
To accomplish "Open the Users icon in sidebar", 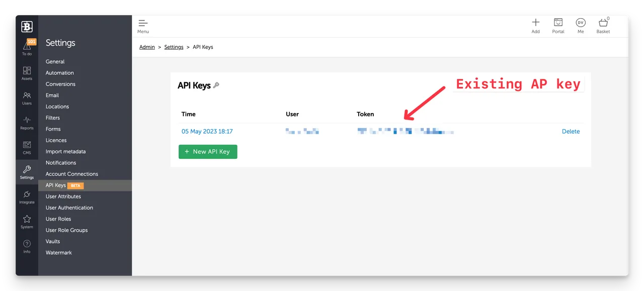I will pos(27,95).
